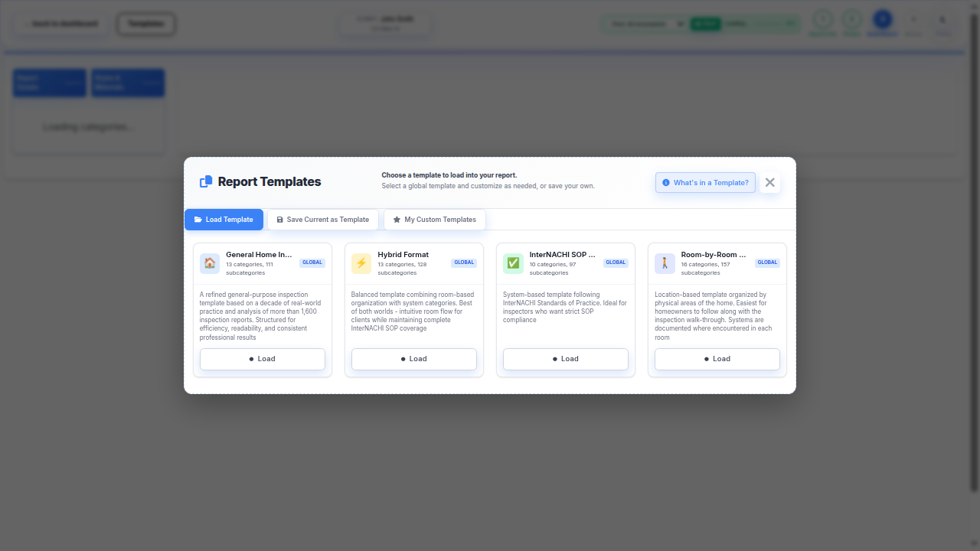
Task: Click the green checkmark icon for InterNACHI SOP
Action: (513, 263)
